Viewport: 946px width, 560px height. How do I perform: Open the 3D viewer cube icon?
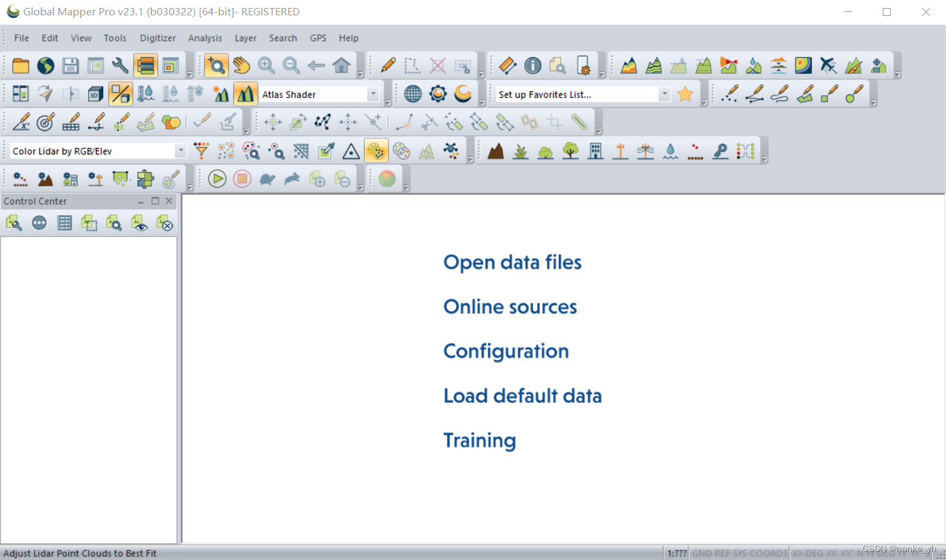[x=95, y=94]
